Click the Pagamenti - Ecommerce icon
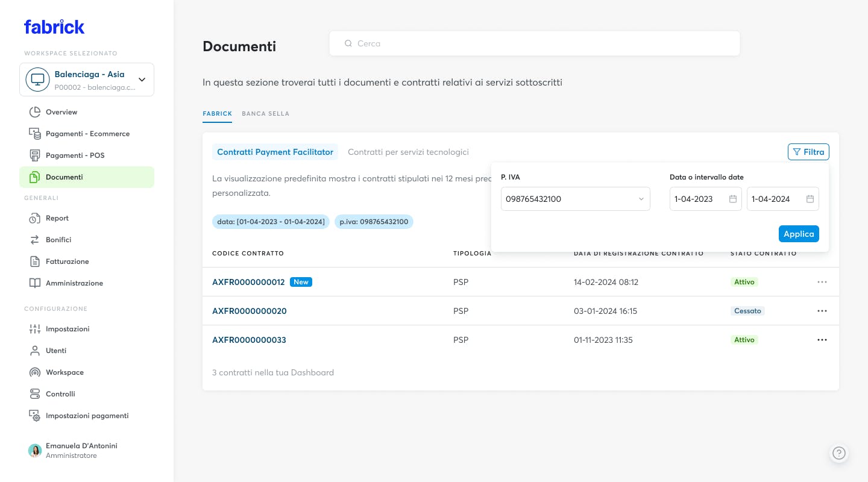The image size is (868, 482). click(x=35, y=134)
